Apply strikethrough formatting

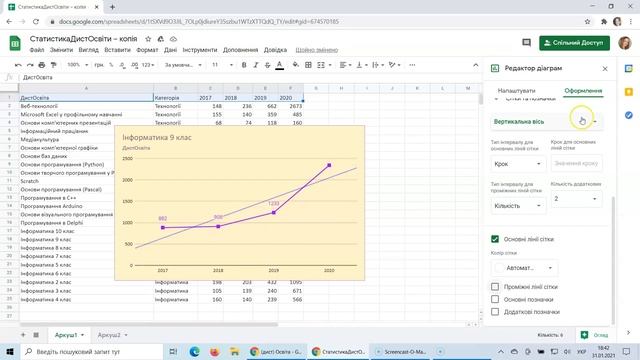[267, 65]
